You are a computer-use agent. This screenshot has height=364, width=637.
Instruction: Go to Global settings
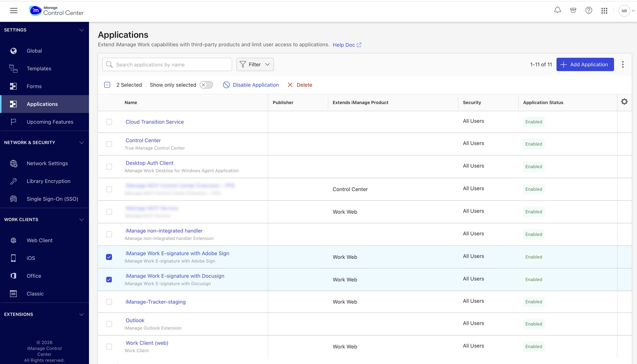click(x=44, y=51)
